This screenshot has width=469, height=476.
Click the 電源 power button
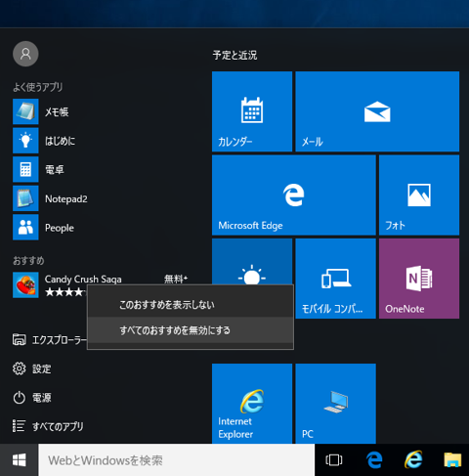coord(32,398)
